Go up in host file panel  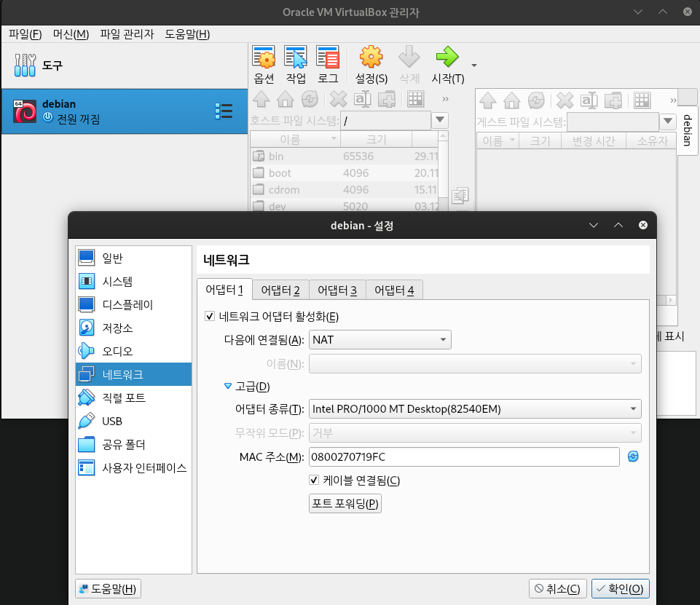click(x=261, y=99)
